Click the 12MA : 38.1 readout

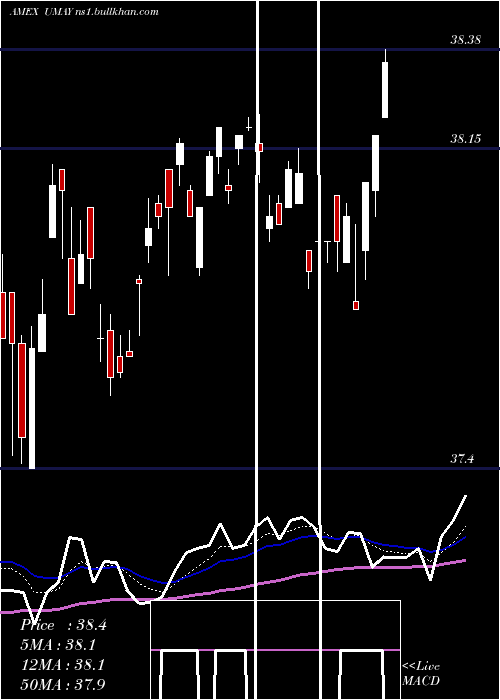click(x=63, y=665)
